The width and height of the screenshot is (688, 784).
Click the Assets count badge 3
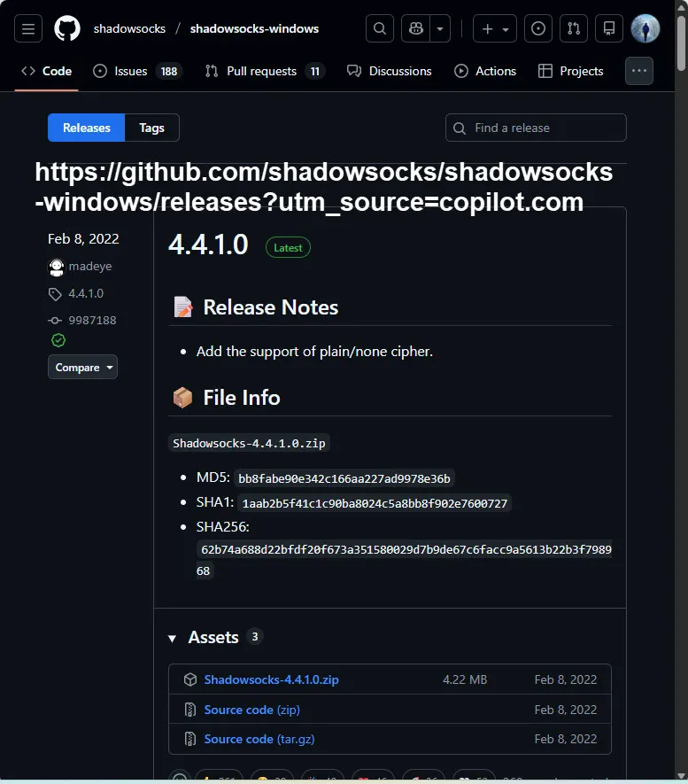[x=255, y=636]
